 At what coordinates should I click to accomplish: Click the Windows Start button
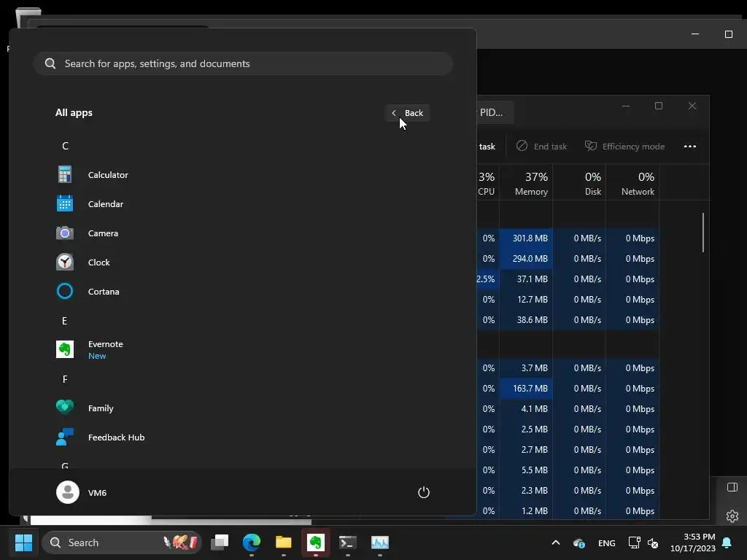[23, 542]
